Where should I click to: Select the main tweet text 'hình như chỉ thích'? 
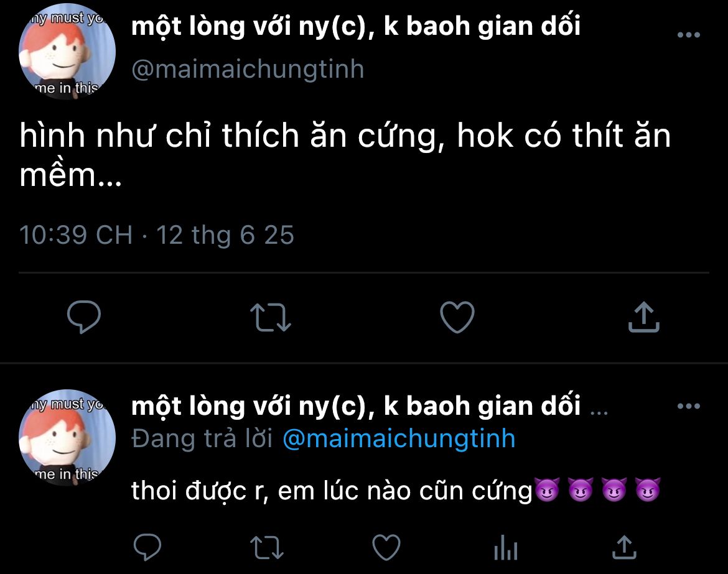point(159,136)
